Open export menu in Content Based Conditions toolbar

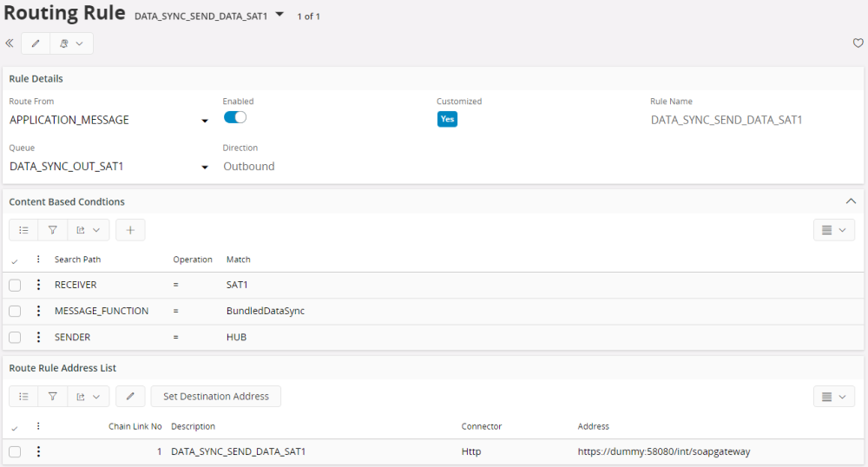88,230
